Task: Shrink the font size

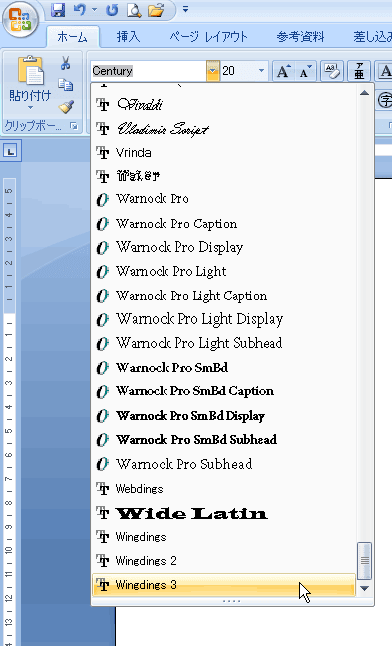Action: [305, 71]
